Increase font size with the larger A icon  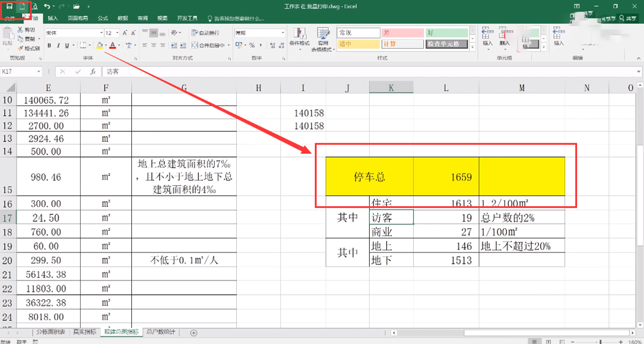point(125,33)
